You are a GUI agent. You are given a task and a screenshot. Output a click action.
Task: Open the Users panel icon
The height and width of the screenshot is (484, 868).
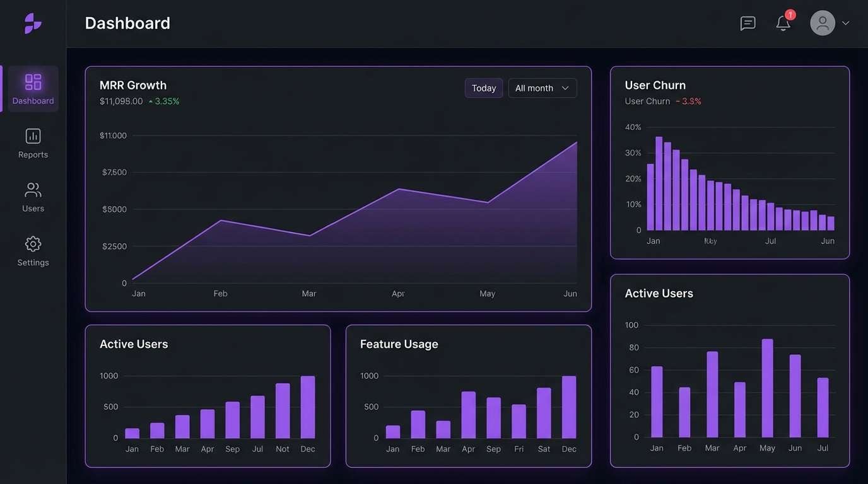coord(32,189)
